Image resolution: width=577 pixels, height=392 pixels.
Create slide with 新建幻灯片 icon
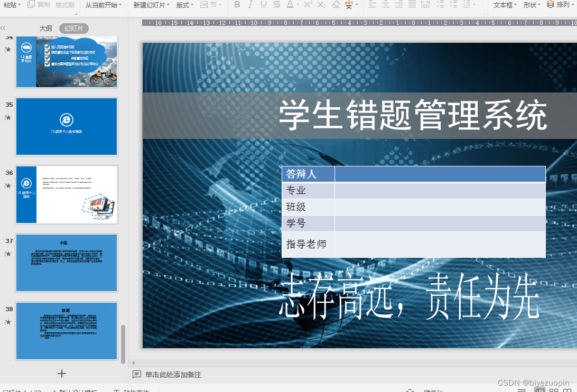(x=150, y=5)
